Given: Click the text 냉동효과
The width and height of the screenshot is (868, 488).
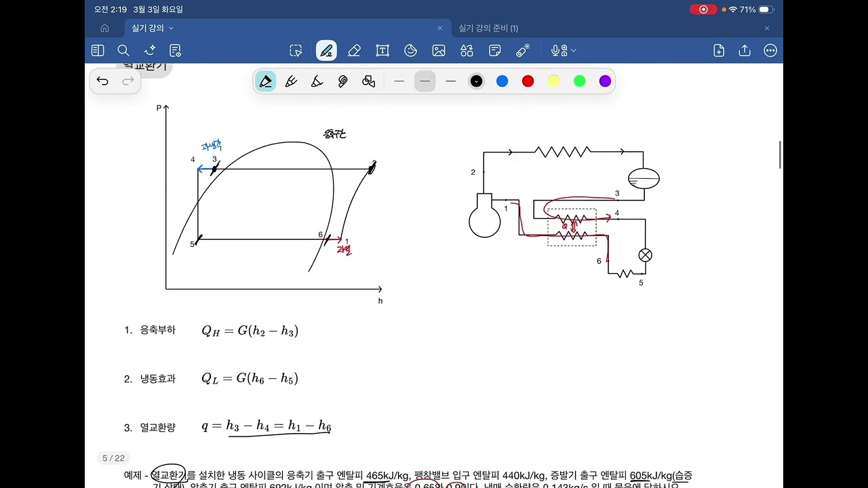Looking at the screenshot, I should pos(157,379).
